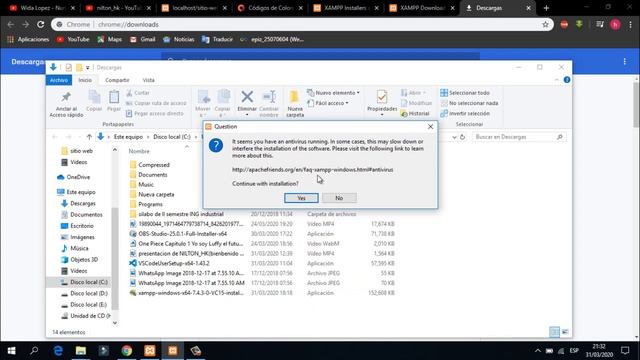
Task: Open the Archivo tab in File Explorer
Action: pyautogui.click(x=59, y=80)
